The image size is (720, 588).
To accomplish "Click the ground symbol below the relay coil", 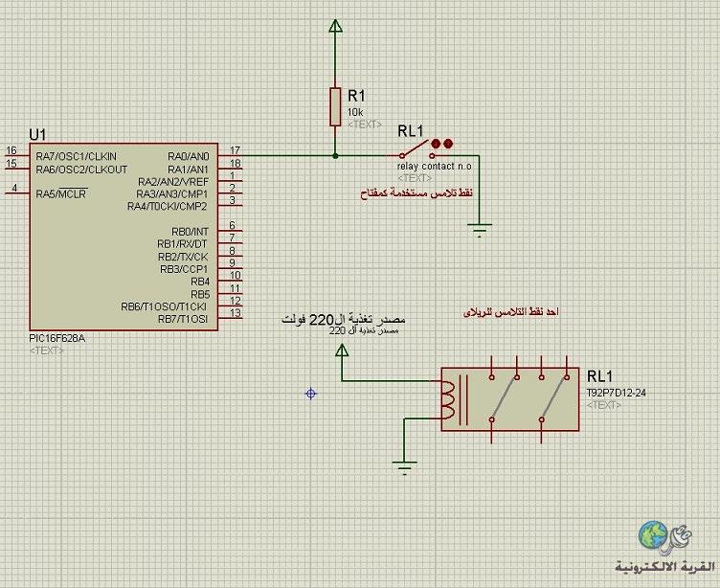I will 405,467.
